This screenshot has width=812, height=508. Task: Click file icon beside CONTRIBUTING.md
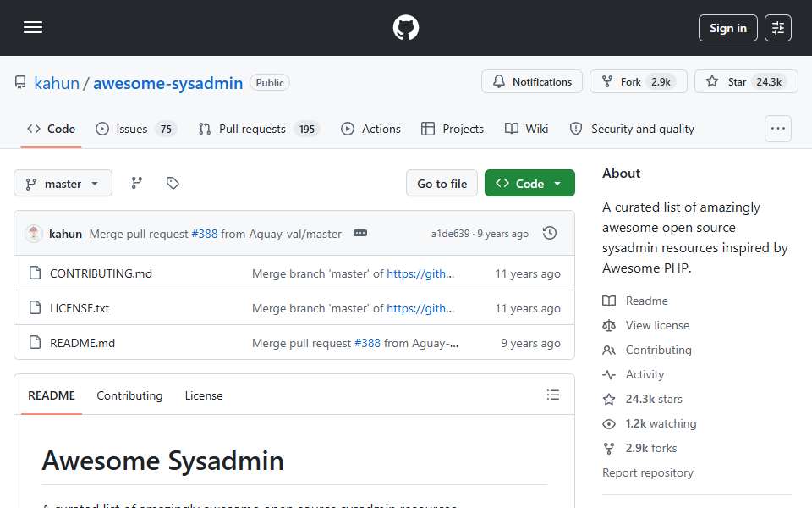pyautogui.click(x=35, y=273)
